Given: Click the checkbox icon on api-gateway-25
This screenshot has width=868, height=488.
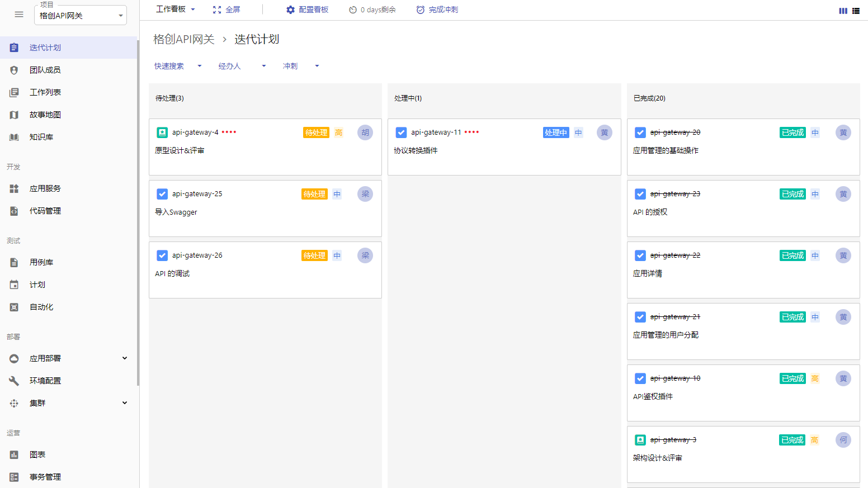Looking at the screenshot, I should point(162,194).
